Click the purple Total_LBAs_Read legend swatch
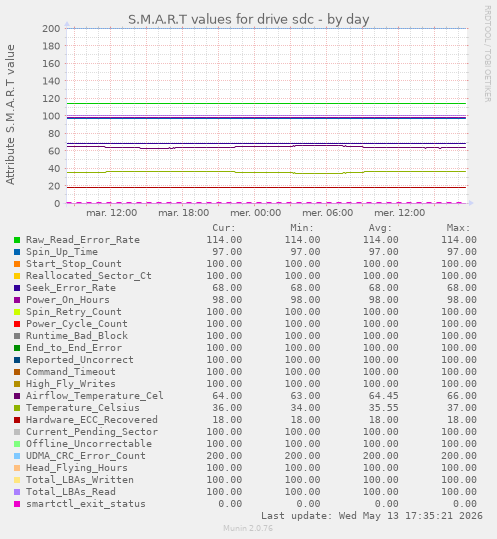The image size is (497, 539). click(17, 492)
